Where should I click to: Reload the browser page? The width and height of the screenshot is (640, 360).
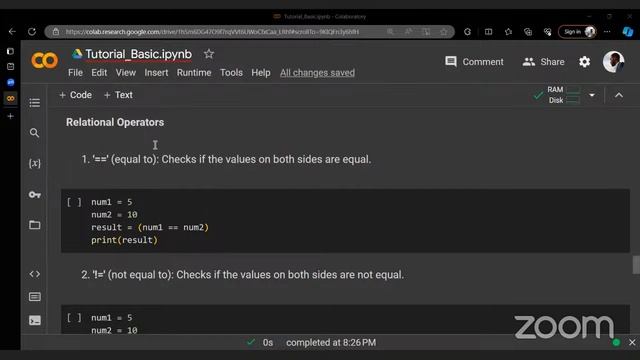[x=32, y=31]
